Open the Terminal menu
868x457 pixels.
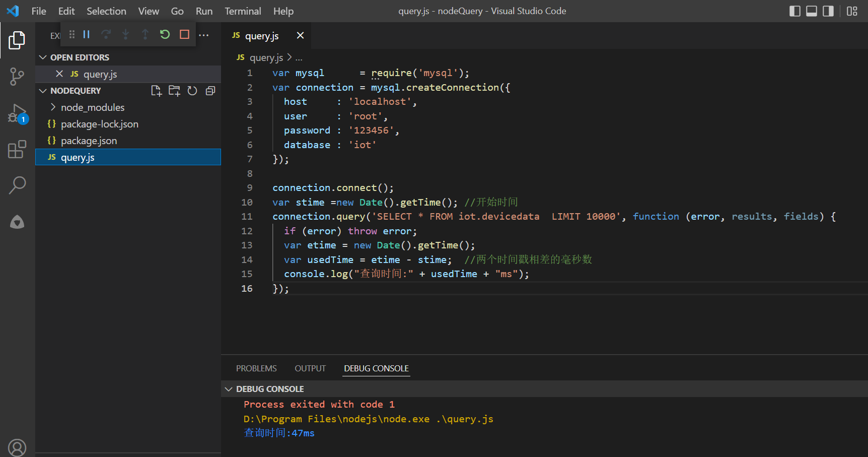pyautogui.click(x=243, y=11)
